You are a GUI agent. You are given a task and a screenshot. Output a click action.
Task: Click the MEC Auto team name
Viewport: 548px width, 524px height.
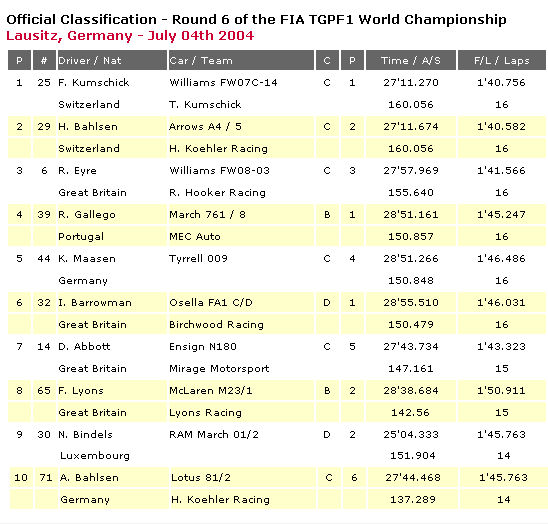click(195, 237)
